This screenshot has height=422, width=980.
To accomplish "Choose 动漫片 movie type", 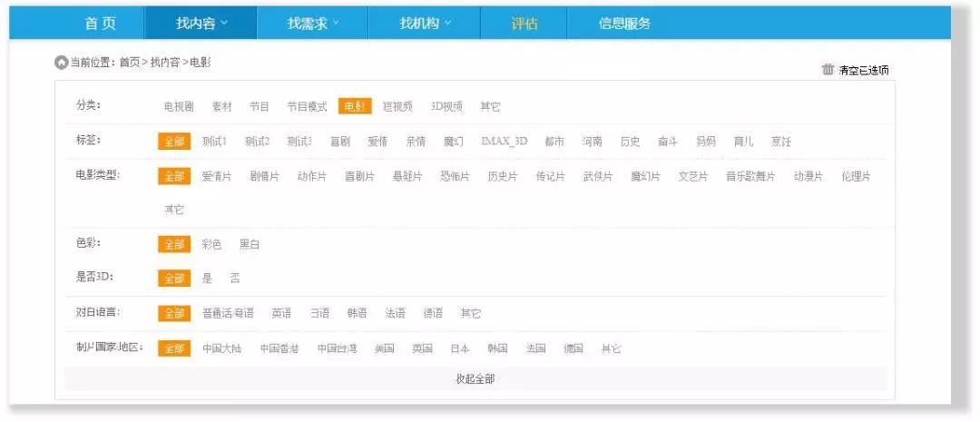I will pos(808,176).
